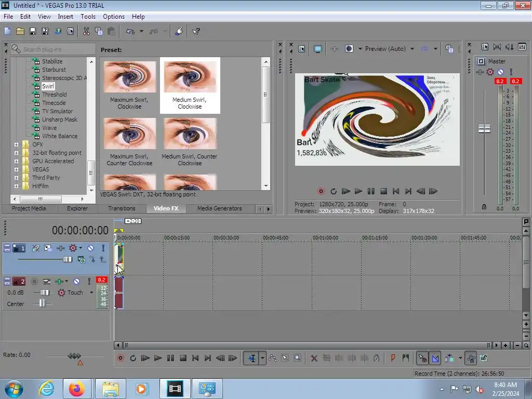Select the Starburst plug-in

[x=54, y=70]
